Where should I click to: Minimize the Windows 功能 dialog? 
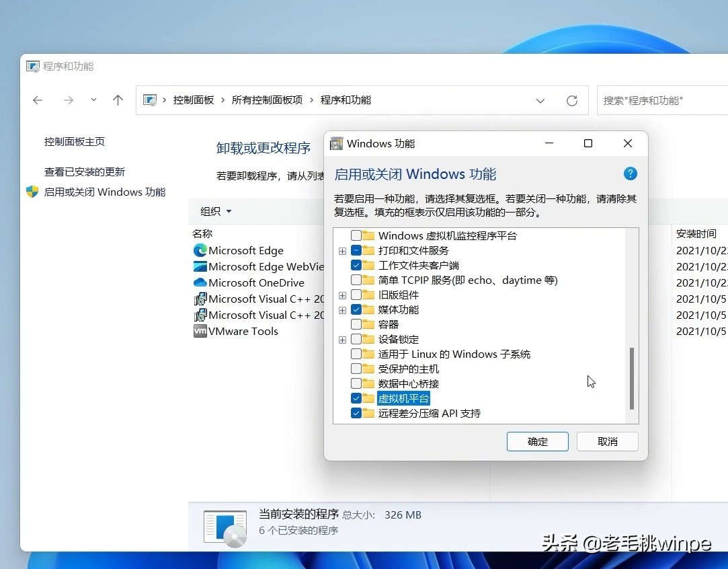[549, 143]
